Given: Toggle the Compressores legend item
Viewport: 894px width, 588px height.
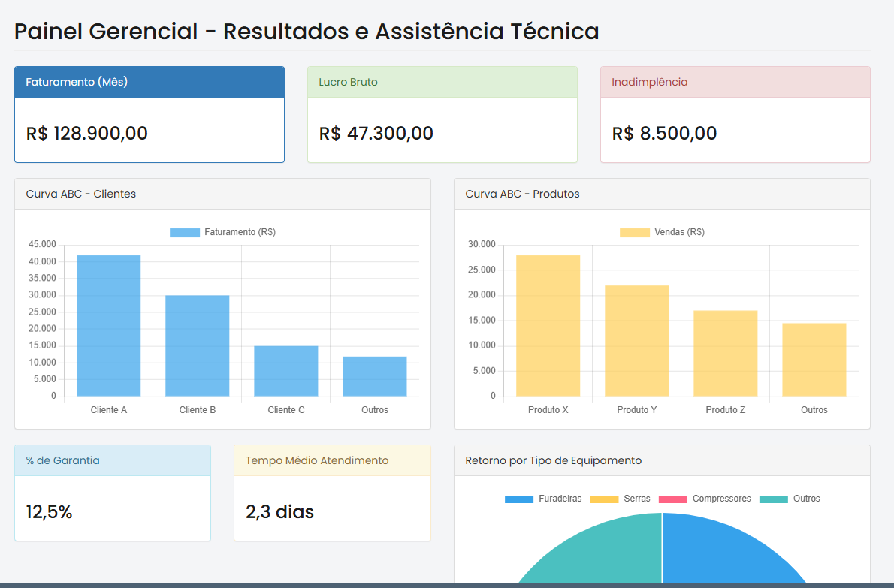Looking at the screenshot, I should pyautogui.click(x=705, y=499).
